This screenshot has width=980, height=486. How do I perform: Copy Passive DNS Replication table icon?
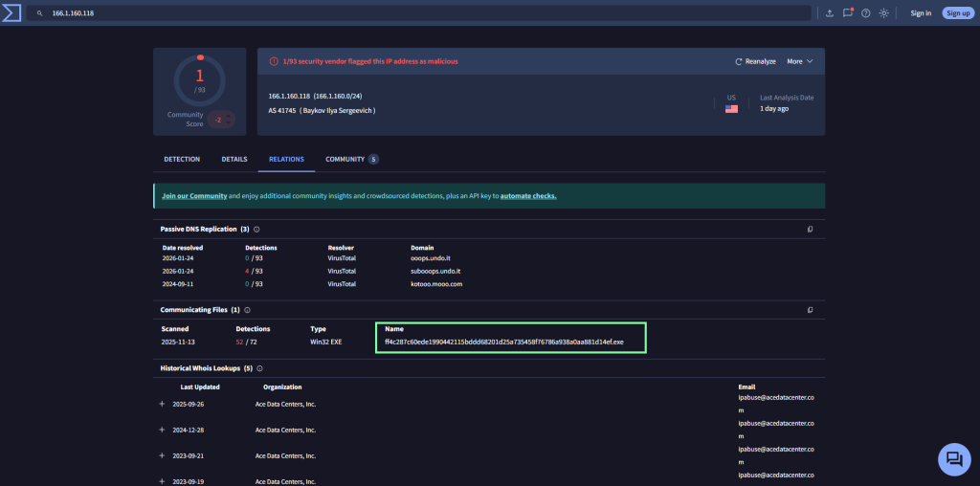pos(810,230)
